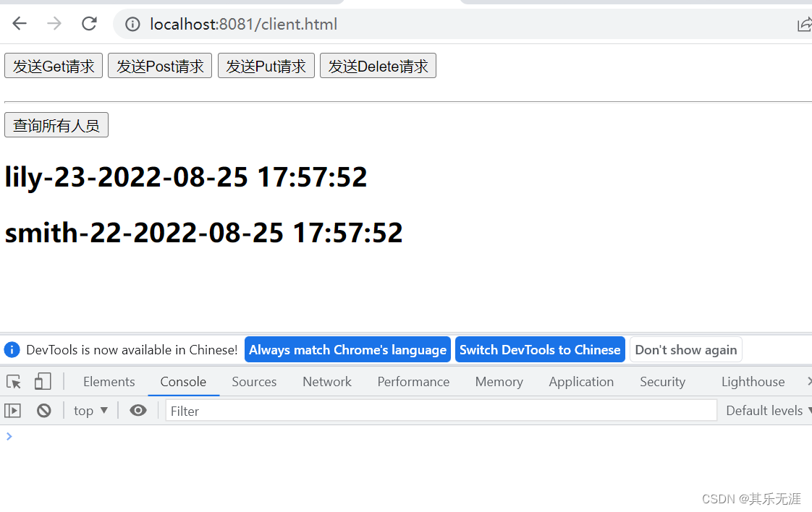Focus the console Filter input field
This screenshot has width=812, height=512.
pos(441,411)
